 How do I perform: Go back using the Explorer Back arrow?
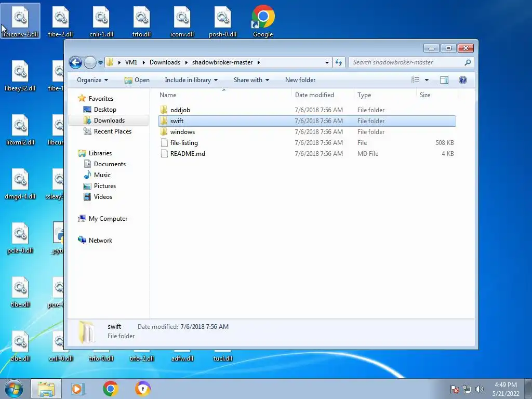point(75,62)
